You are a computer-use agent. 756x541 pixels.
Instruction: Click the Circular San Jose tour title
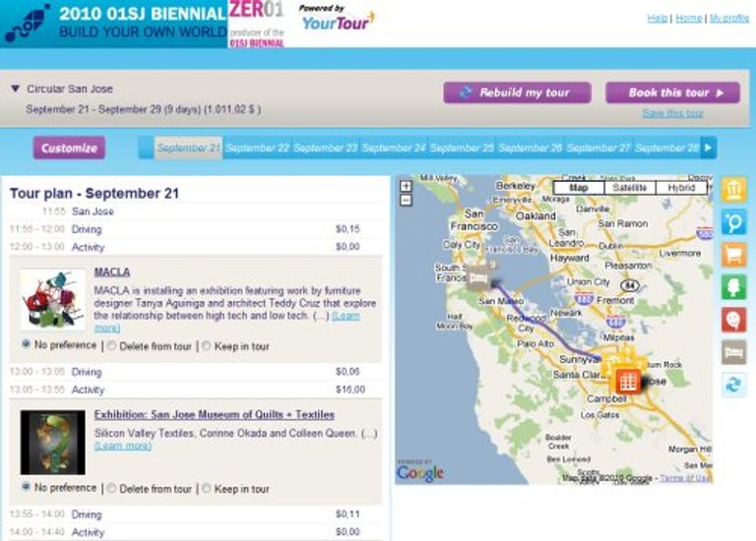70,90
